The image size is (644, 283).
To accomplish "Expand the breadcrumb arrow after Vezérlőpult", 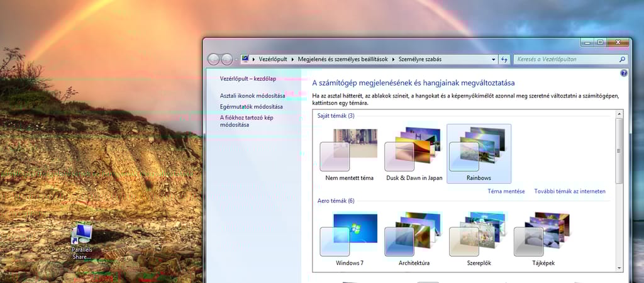I will tap(292, 59).
